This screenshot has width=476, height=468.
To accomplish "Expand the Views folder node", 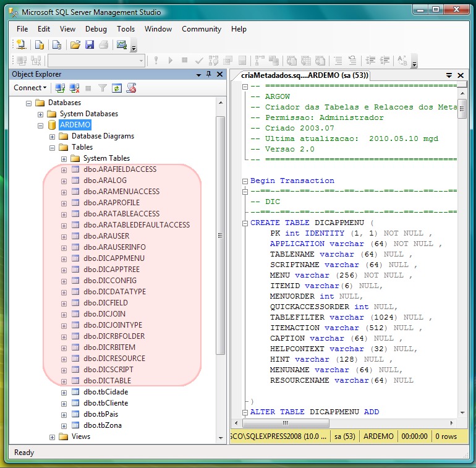I will (52, 437).
